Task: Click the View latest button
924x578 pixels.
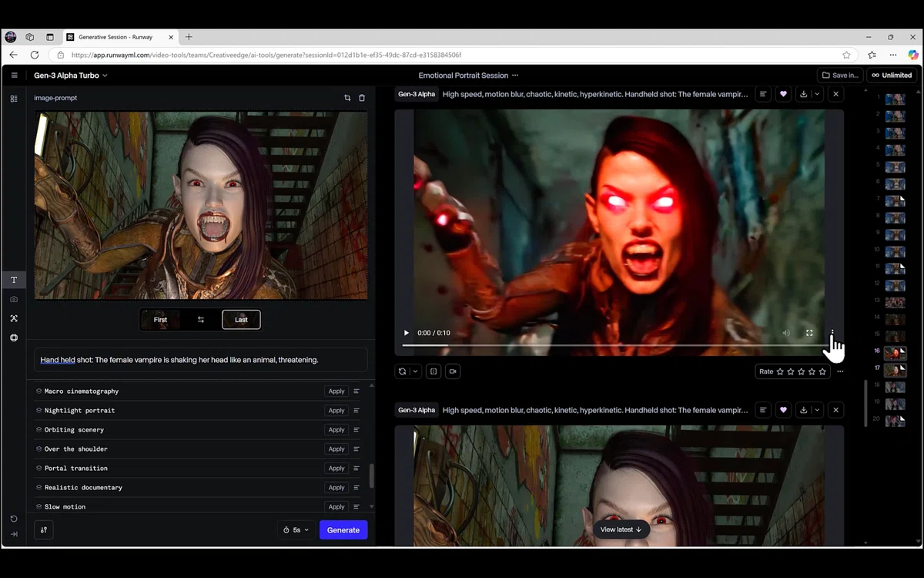Action: [621, 529]
